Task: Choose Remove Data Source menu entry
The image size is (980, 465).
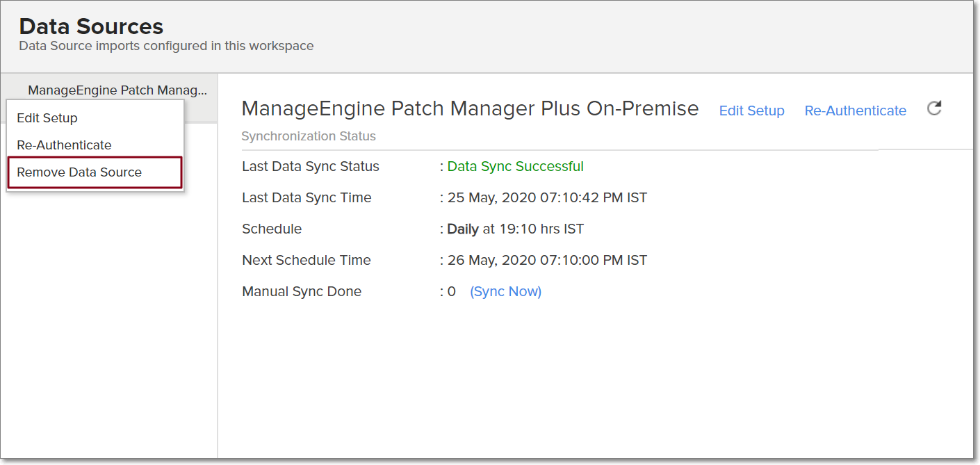Action: tap(79, 172)
